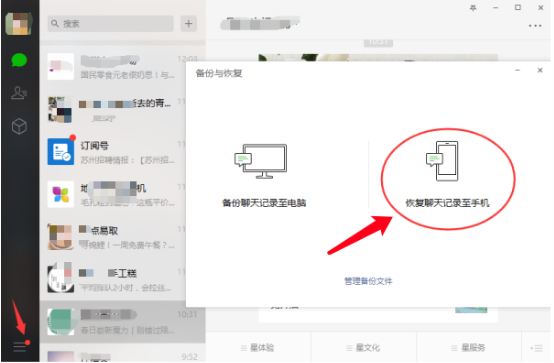The height and width of the screenshot is (363, 554).
Task: Toggle the keyboard input icon beside 星服务
Action: pyautogui.click(x=536, y=348)
